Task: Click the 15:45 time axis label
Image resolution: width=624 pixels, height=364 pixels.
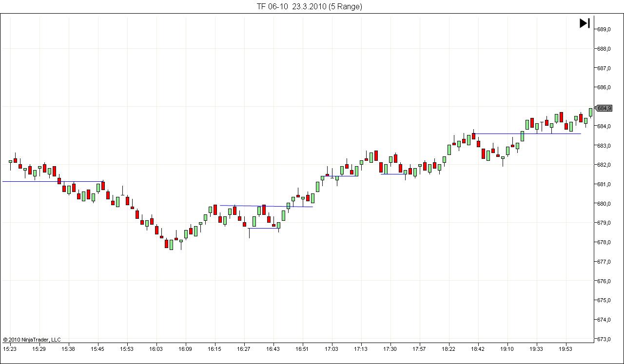Action: click(x=97, y=349)
